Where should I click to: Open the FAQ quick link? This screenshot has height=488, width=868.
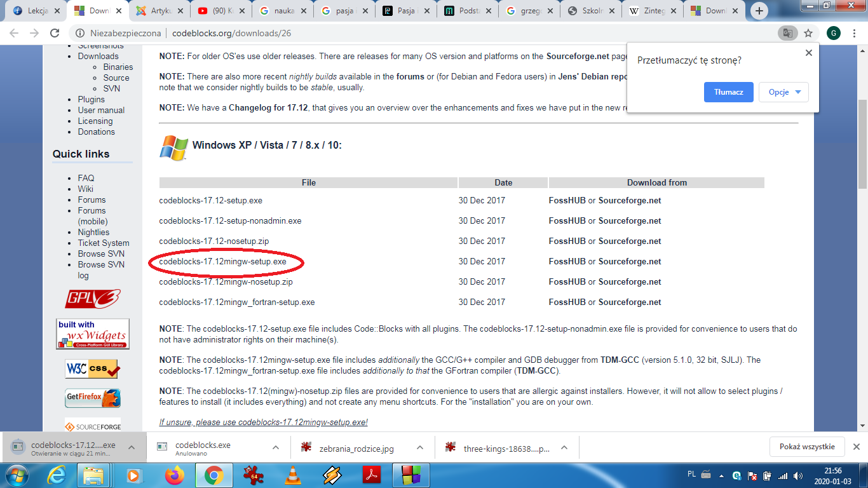coord(86,178)
